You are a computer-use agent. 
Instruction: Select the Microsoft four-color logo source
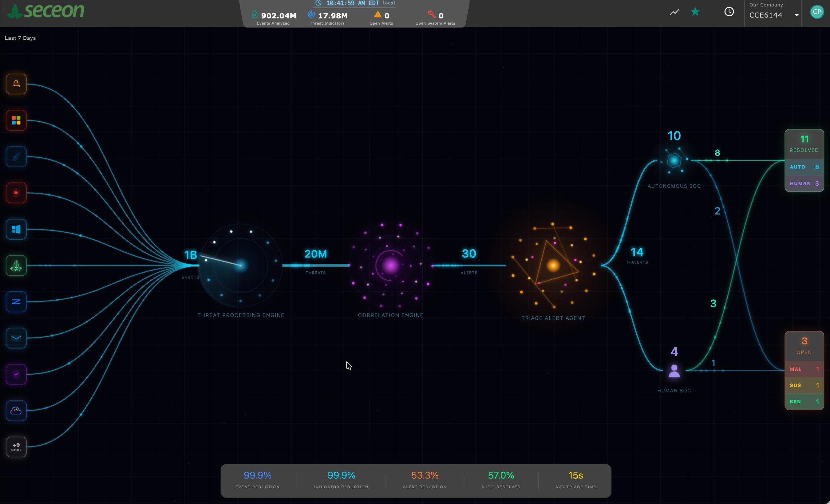click(x=16, y=120)
